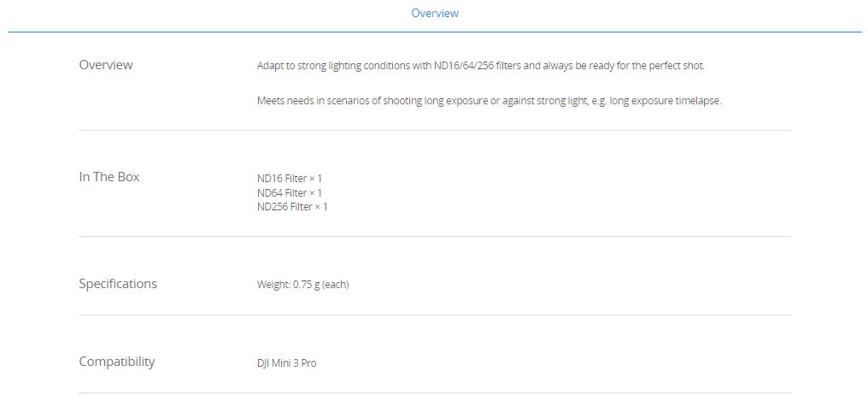Viewport: 868px width, 401px height.
Task: Click the Compatibility section heading
Action: (x=117, y=362)
